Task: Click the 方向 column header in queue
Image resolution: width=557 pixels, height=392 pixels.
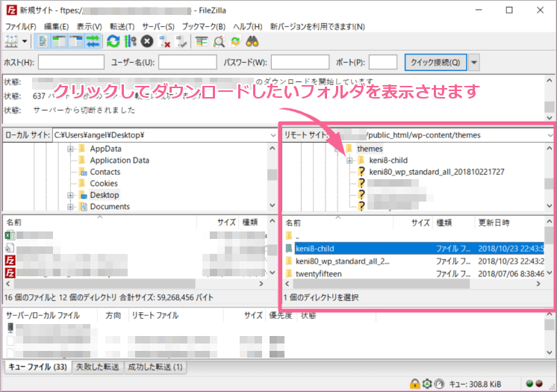Action: click(x=113, y=316)
